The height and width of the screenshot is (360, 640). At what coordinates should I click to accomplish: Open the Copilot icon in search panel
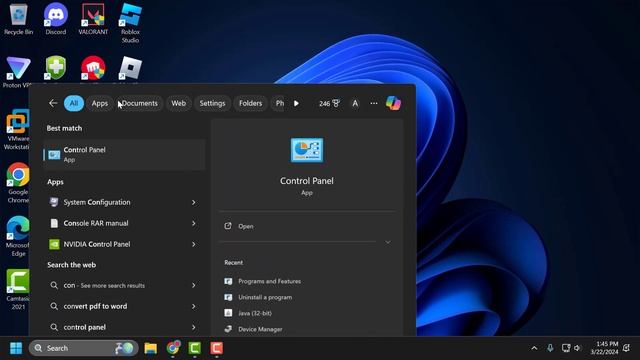click(393, 103)
